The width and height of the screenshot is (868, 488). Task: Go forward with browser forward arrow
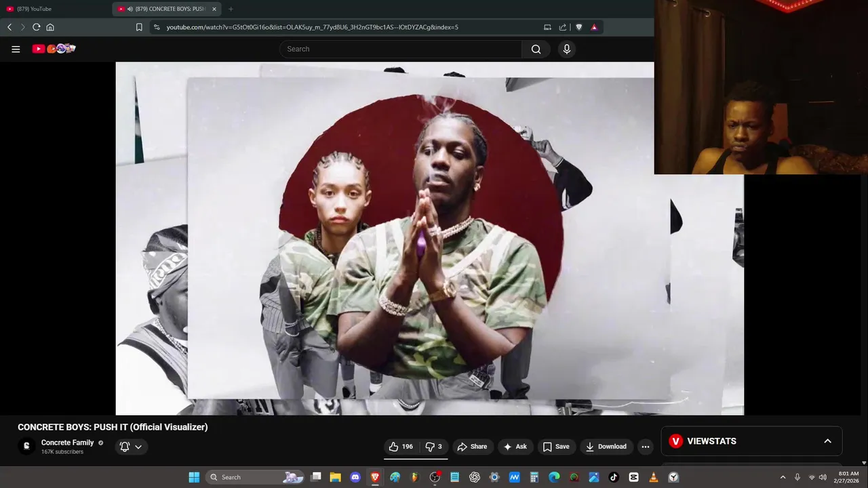coord(22,27)
